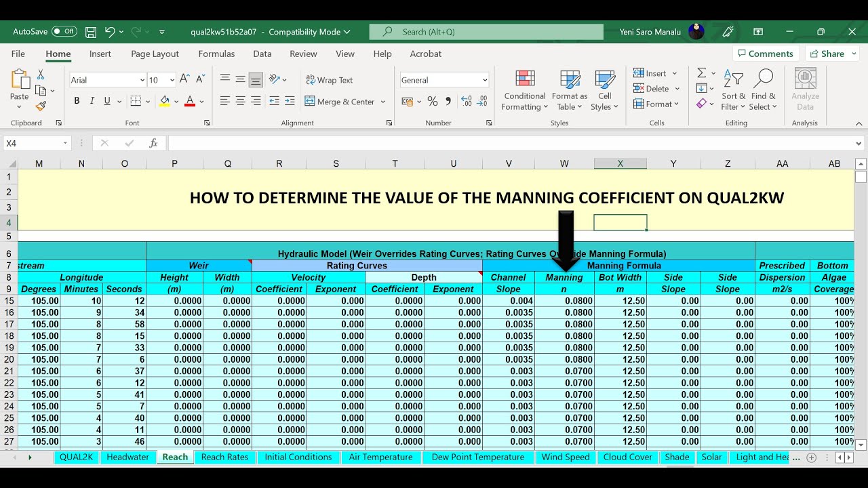Apply Percent Style format
The image size is (868, 488).
click(x=433, y=101)
